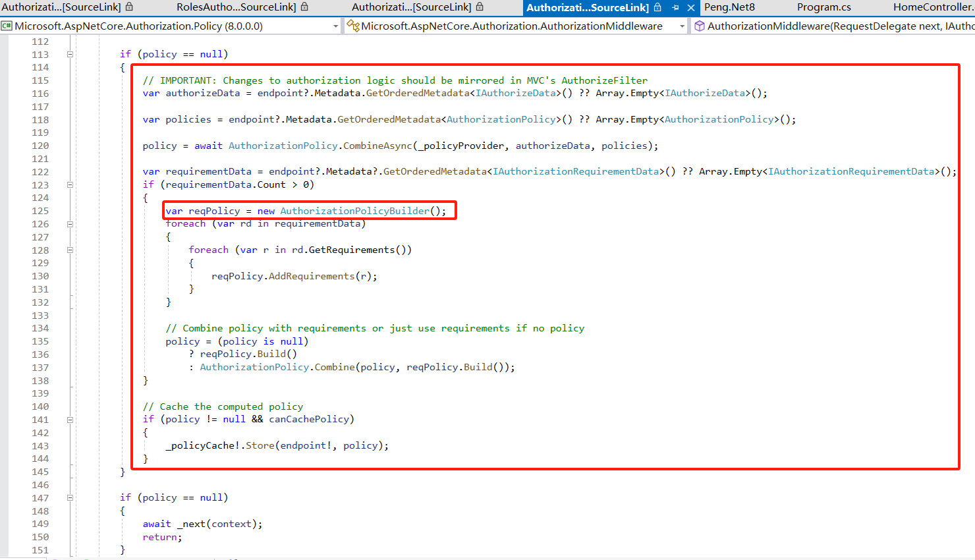
Task: Collapse the if block at line 147
Action: click(x=70, y=498)
